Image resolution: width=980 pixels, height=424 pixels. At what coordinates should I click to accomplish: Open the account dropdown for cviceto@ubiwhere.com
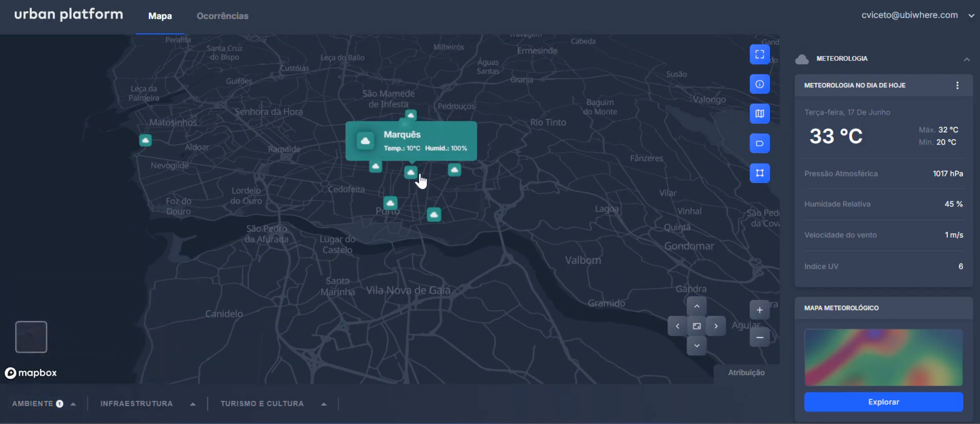coord(972,15)
